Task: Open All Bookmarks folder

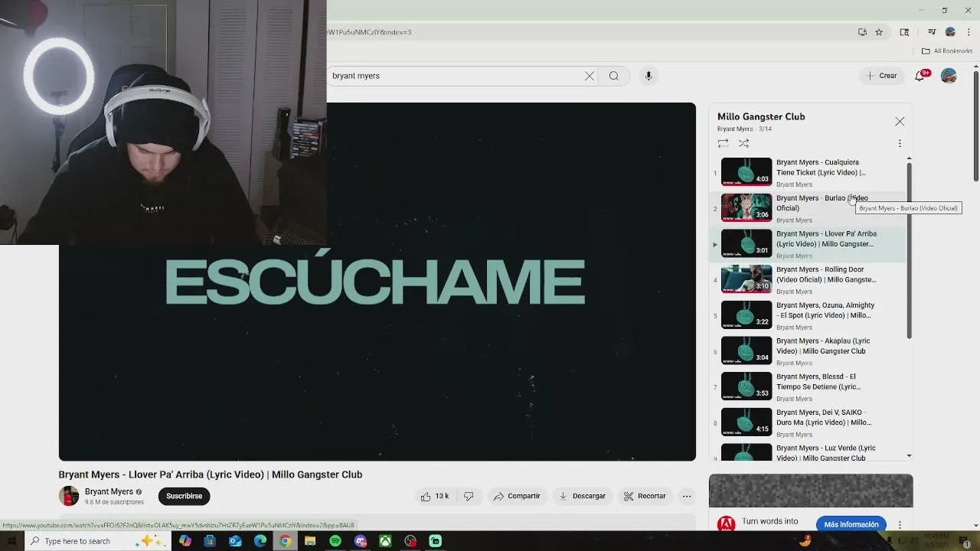Action: (947, 51)
